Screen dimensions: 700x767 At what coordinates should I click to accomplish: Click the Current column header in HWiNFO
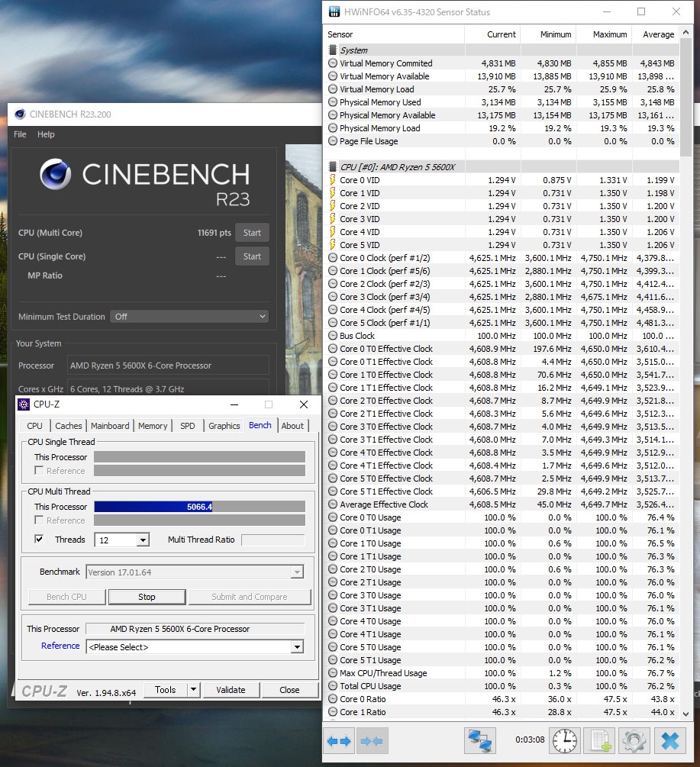[x=492, y=34]
